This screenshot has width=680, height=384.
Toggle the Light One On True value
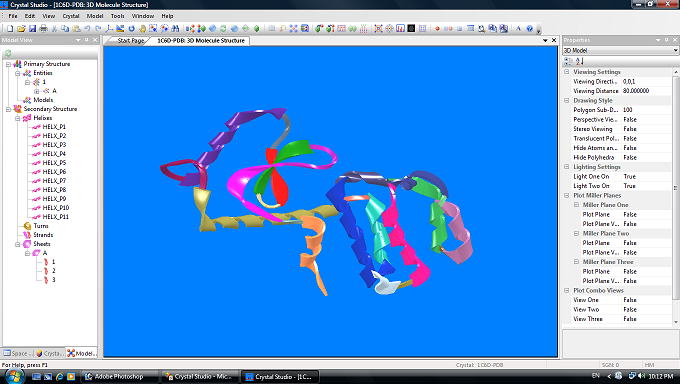[630, 177]
